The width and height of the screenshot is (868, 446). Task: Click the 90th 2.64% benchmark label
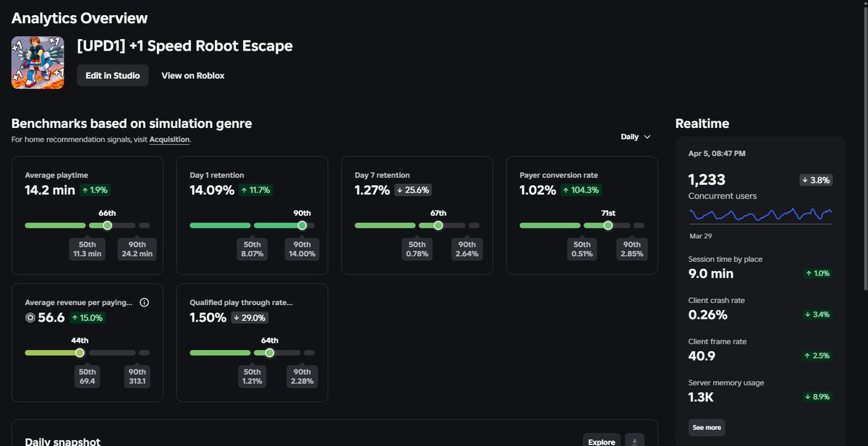[467, 249]
